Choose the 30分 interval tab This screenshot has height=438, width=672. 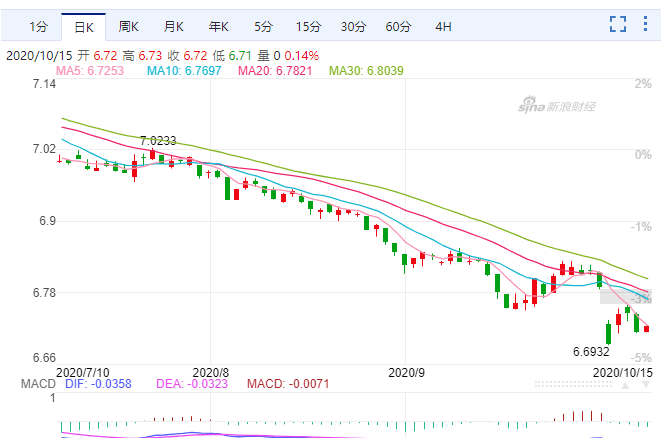(352, 25)
